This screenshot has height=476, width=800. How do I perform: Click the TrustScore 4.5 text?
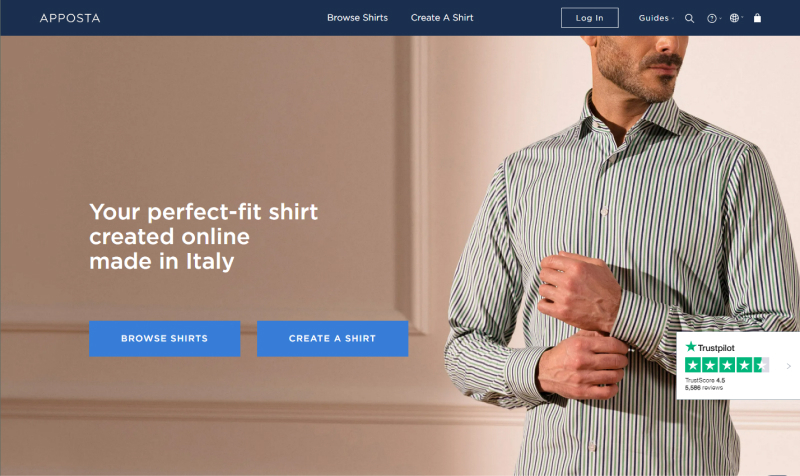coord(705,380)
